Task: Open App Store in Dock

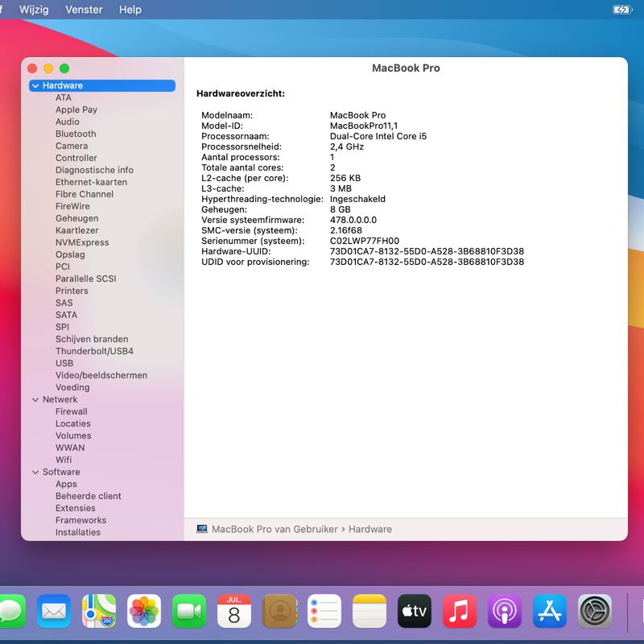Action: tap(550, 611)
